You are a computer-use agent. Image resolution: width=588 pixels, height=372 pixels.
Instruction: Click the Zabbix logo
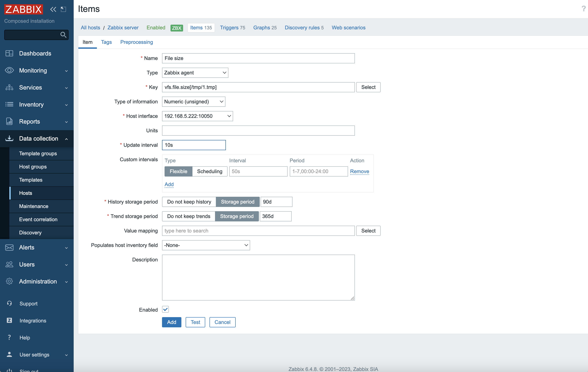[23, 9]
